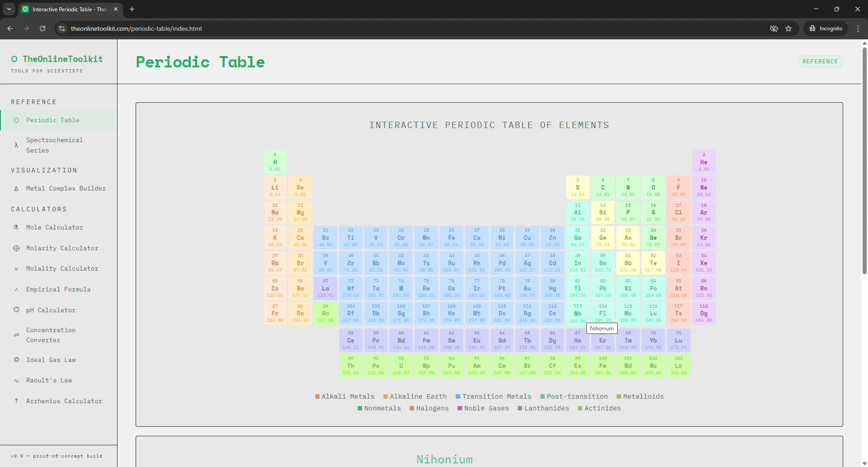Click the arrows icon beside Concentration Converter

point(16,335)
